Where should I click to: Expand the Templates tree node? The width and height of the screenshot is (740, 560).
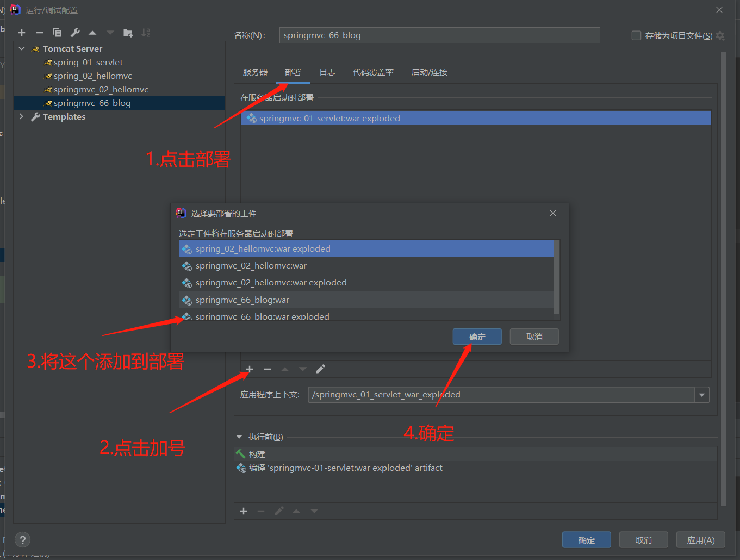pyautogui.click(x=22, y=116)
